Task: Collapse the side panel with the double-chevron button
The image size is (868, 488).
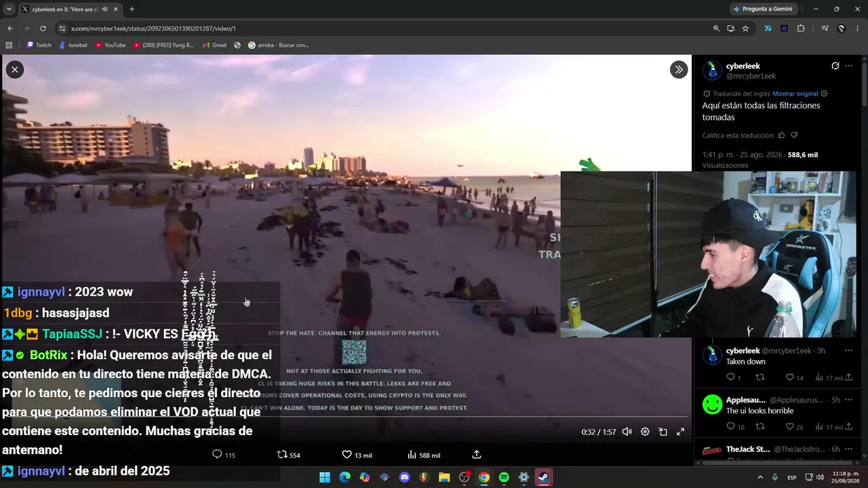Action: [x=678, y=69]
